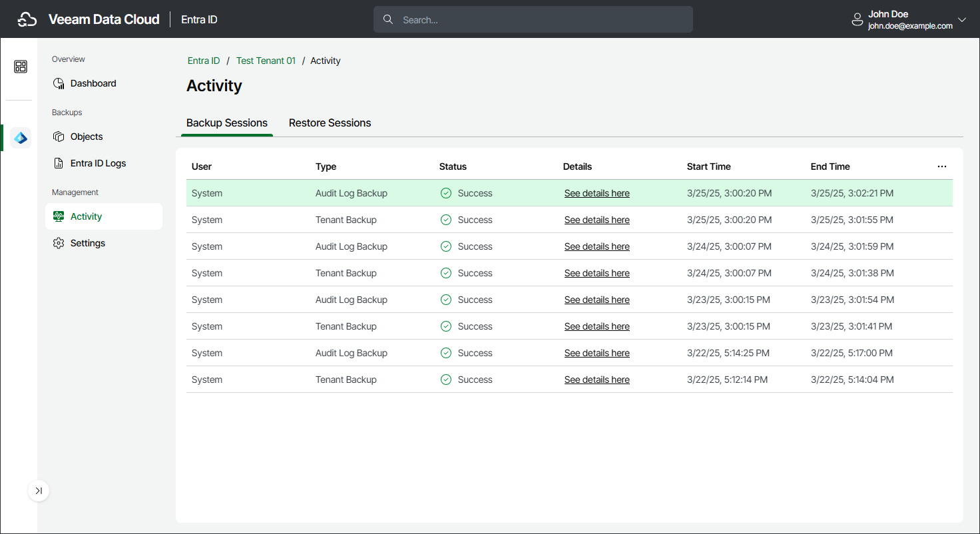Open Objects under Backups
Viewport: 980px width, 534px height.
pyautogui.click(x=104, y=136)
